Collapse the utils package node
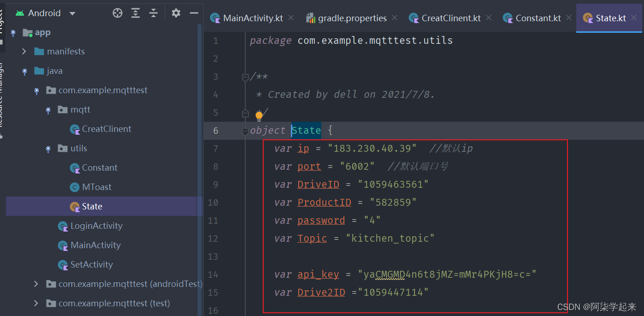Screen dimensions: 644x316 coord(48,149)
